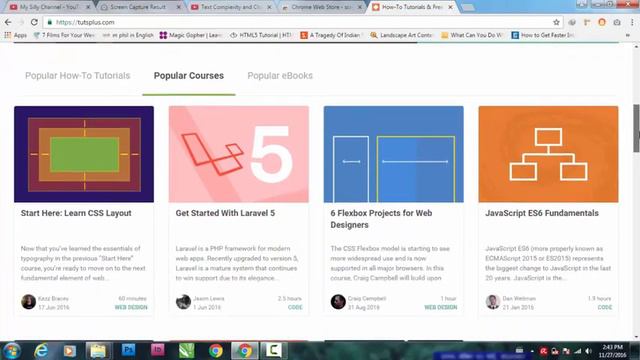Open 6 Flexbox Projects for Web Designers title
This screenshot has width=640, height=360.
381,219
